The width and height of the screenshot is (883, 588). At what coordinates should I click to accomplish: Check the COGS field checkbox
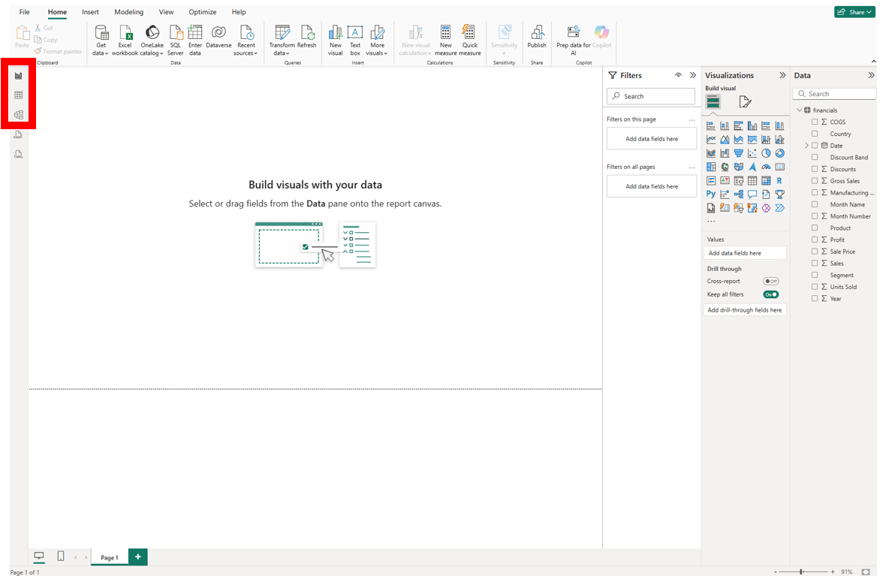coord(814,122)
